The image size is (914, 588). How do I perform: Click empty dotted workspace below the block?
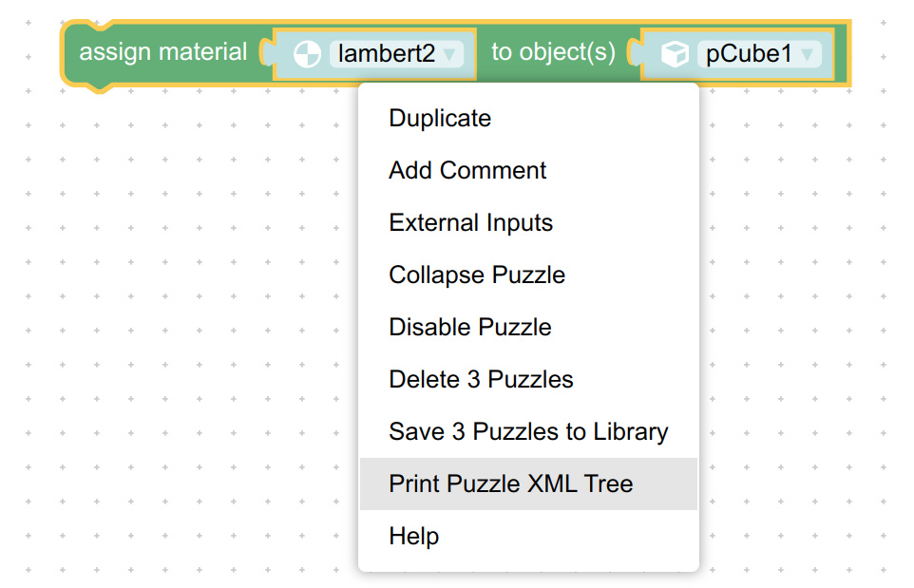(x=190, y=332)
